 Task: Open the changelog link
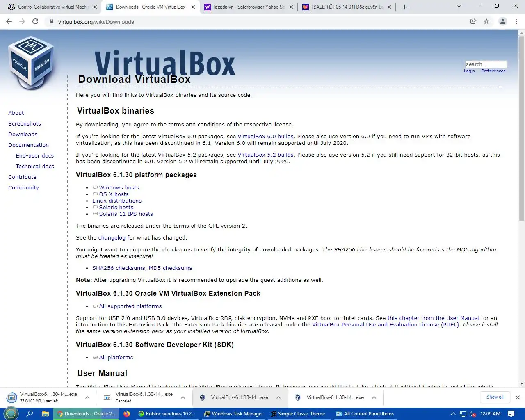[x=112, y=238]
